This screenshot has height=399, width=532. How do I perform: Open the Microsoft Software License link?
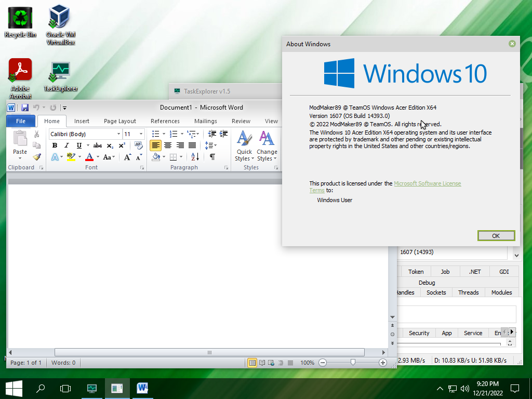pos(427,183)
